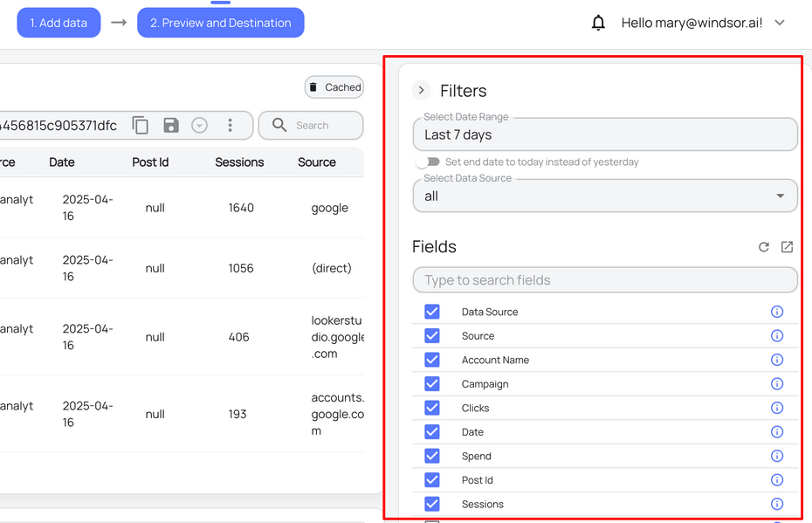The height and width of the screenshot is (523, 812).
Task: Open the three-dot more options menu
Action: (230, 126)
